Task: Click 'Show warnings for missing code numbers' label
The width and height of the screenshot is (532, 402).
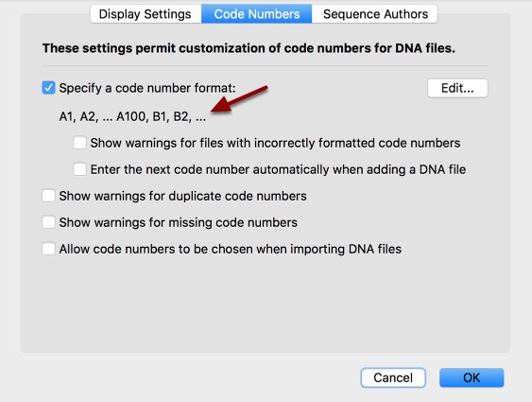Action: [179, 222]
